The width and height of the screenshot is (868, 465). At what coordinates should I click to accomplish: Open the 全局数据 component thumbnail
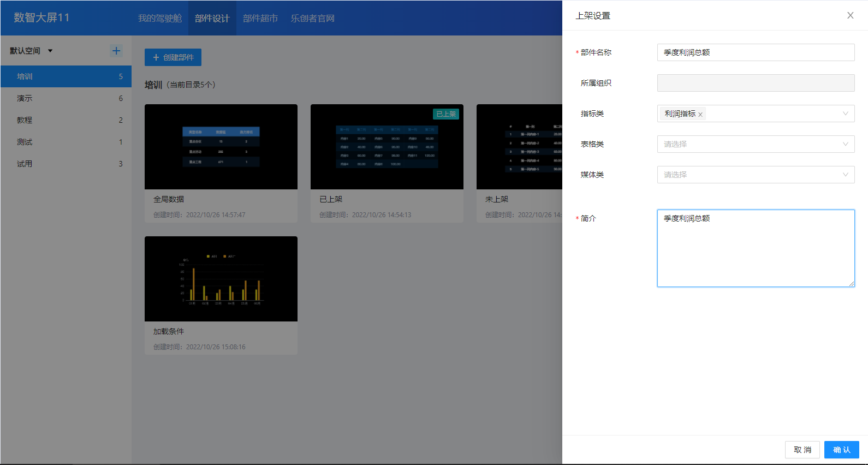point(221,147)
